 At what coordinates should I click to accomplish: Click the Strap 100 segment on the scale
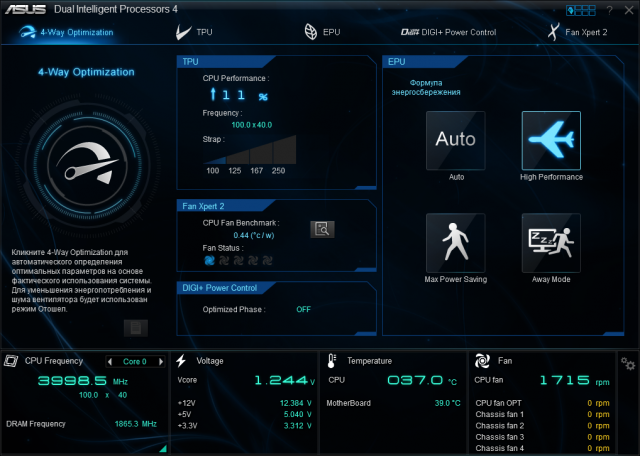click(214, 160)
